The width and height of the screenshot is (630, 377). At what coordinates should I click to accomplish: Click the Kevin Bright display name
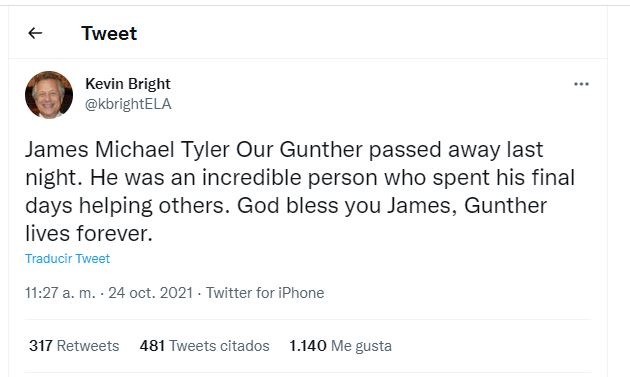[x=128, y=84]
